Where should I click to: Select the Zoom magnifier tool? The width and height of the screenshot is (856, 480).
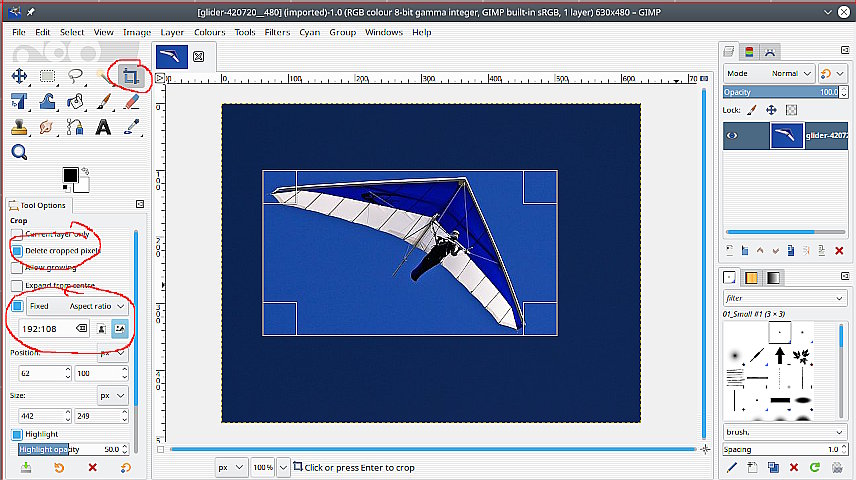(x=19, y=152)
